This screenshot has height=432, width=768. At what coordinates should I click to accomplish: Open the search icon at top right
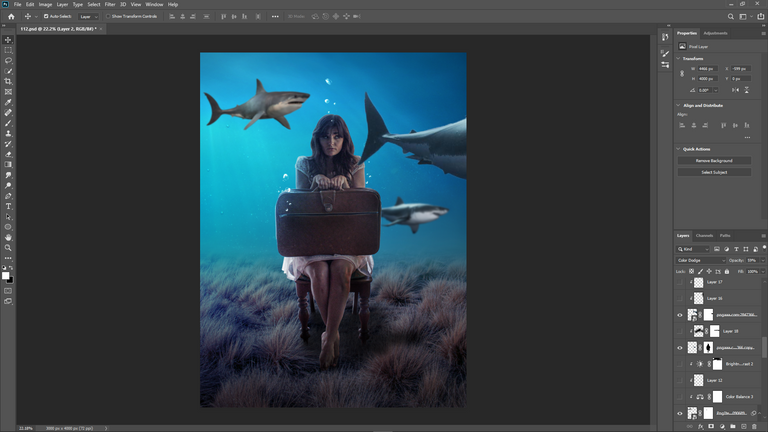coord(730,16)
